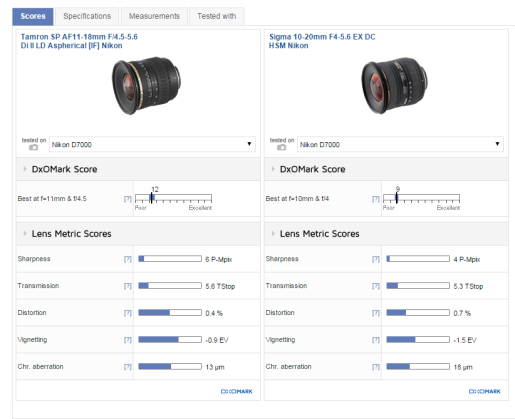Viewport: 515px width, 419px height.
Task: Click the DxOMark logo under Tamron panel
Action: pos(237,391)
